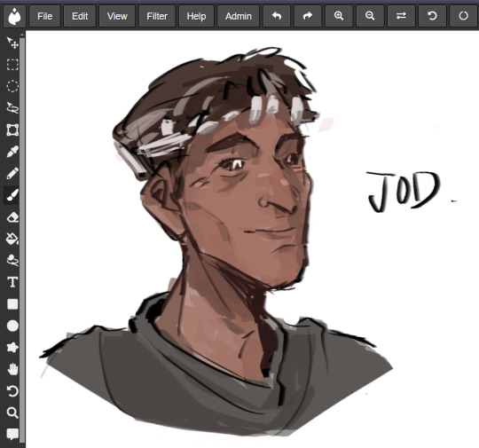Select the Rectangle shape tool
Viewport: 479px width, 448px height.
coord(12,304)
